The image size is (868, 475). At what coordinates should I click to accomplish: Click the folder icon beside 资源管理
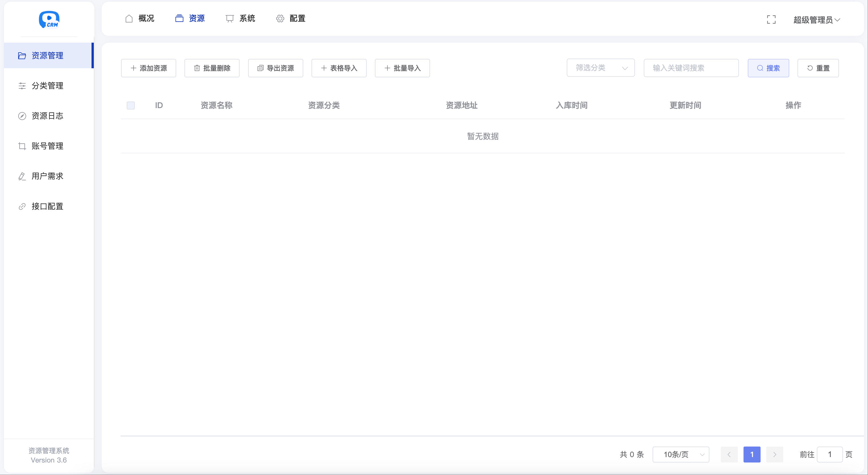(22, 56)
